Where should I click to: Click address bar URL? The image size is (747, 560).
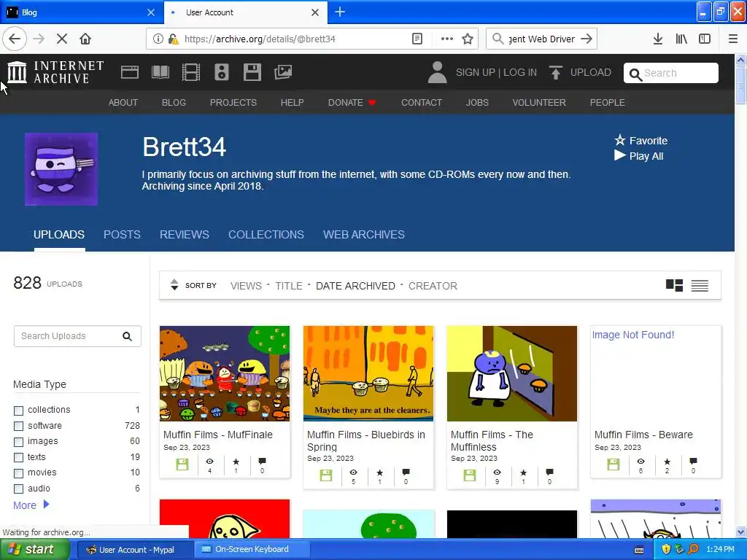[260, 39]
